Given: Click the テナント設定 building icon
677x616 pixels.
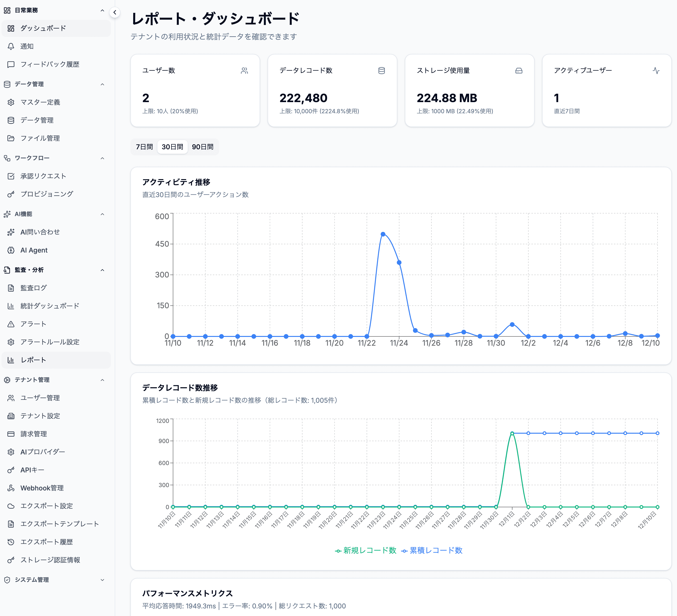Looking at the screenshot, I should tap(11, 416).
